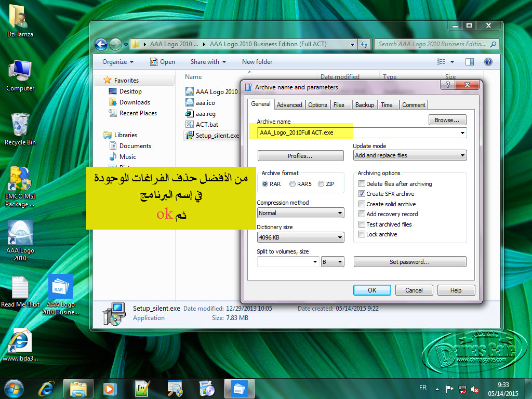Expand the Archive name history dropdown

[x=462, y=132]
